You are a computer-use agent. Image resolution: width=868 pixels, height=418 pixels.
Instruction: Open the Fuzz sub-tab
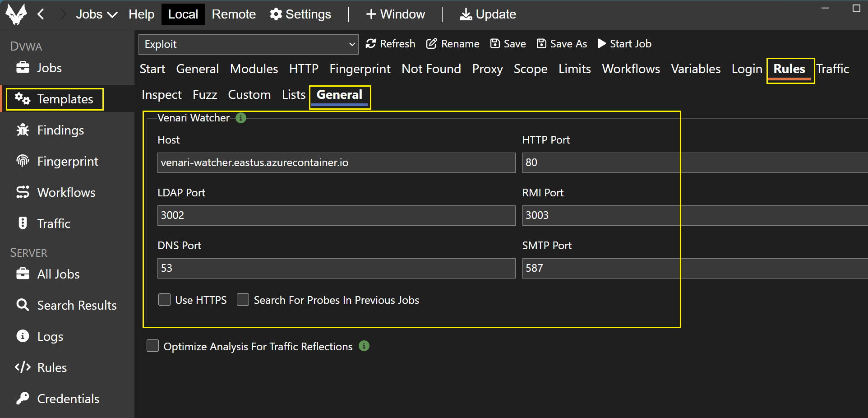point(205,95)
